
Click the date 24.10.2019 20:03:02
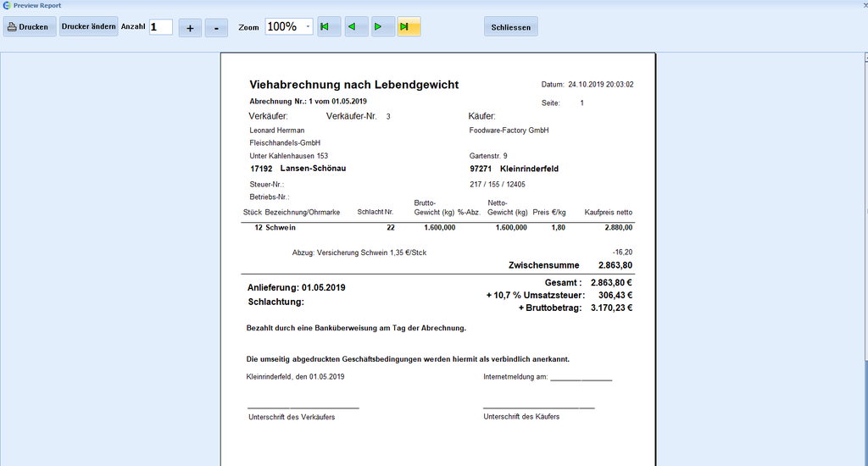click(x=601, y=85)
